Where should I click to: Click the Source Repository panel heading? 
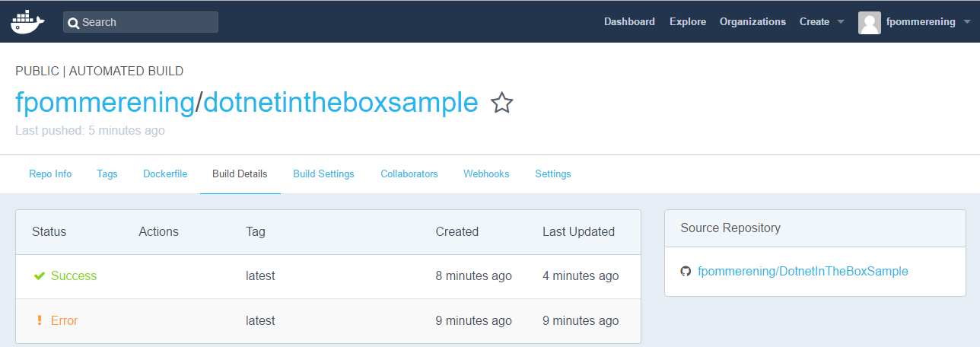click(x=730, y=228)
